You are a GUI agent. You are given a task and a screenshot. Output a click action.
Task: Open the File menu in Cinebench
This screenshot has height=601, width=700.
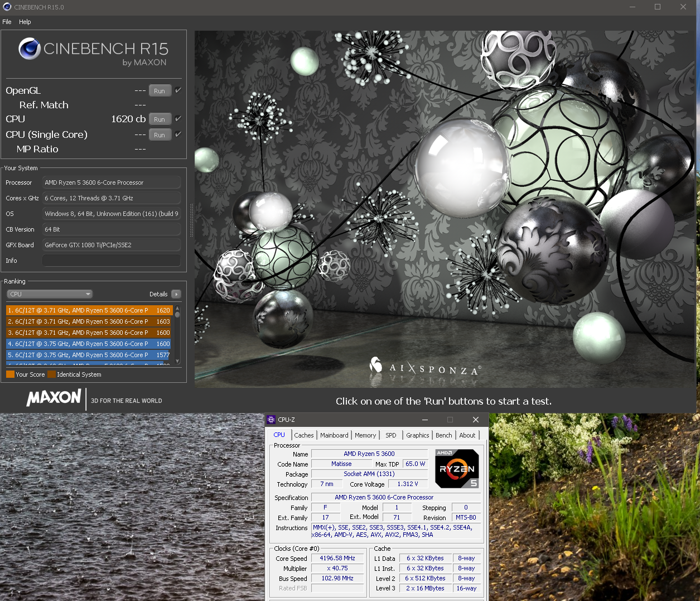click(7, 22)
